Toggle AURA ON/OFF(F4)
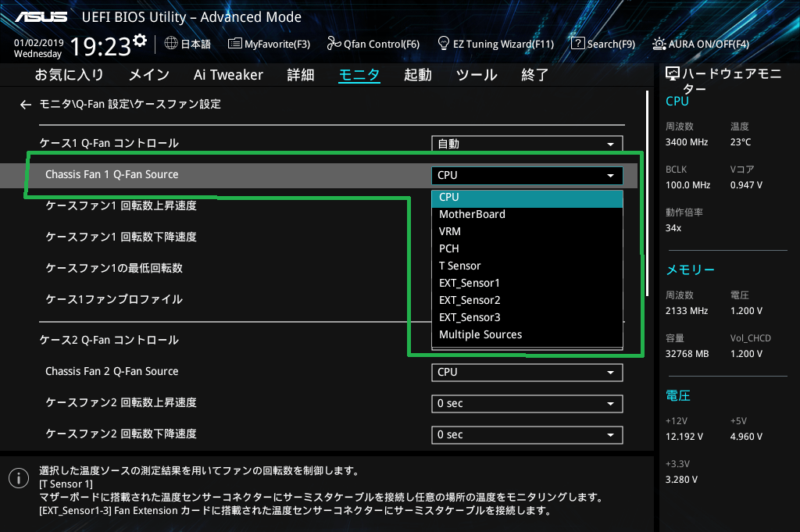This screenshot has height=532, width=800. [x=709, y=44]
